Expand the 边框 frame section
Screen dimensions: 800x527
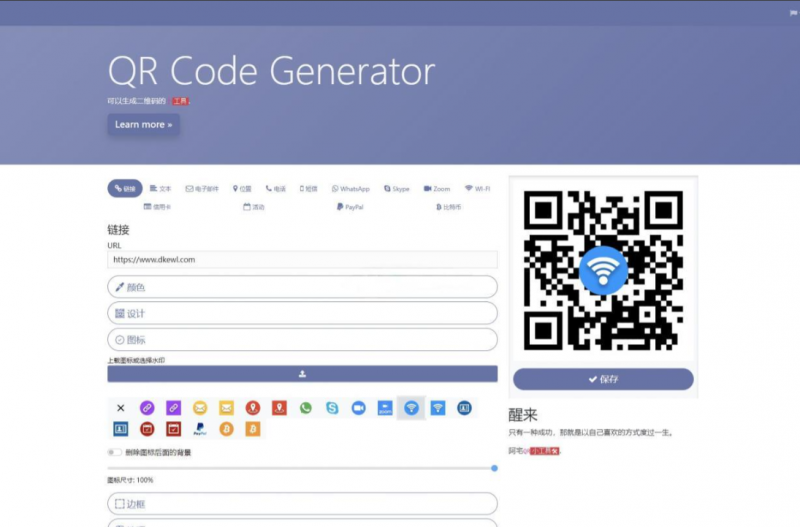(302, 503)
